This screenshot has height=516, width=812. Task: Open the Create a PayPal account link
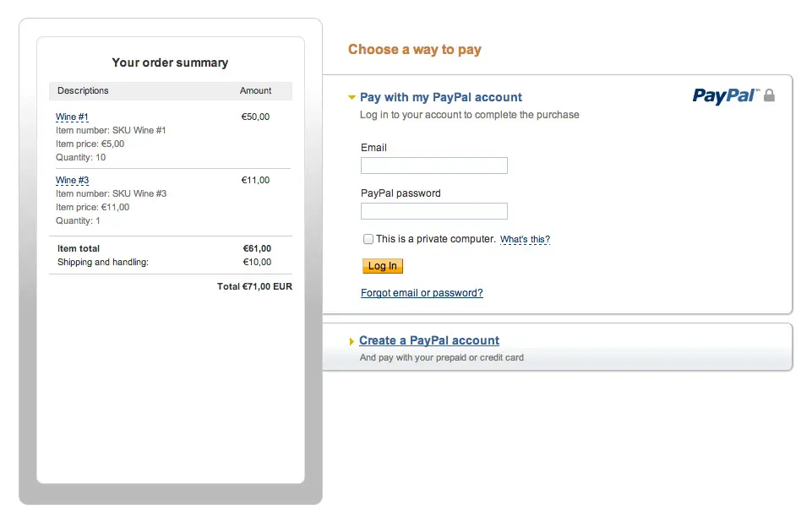click(429, 340)
